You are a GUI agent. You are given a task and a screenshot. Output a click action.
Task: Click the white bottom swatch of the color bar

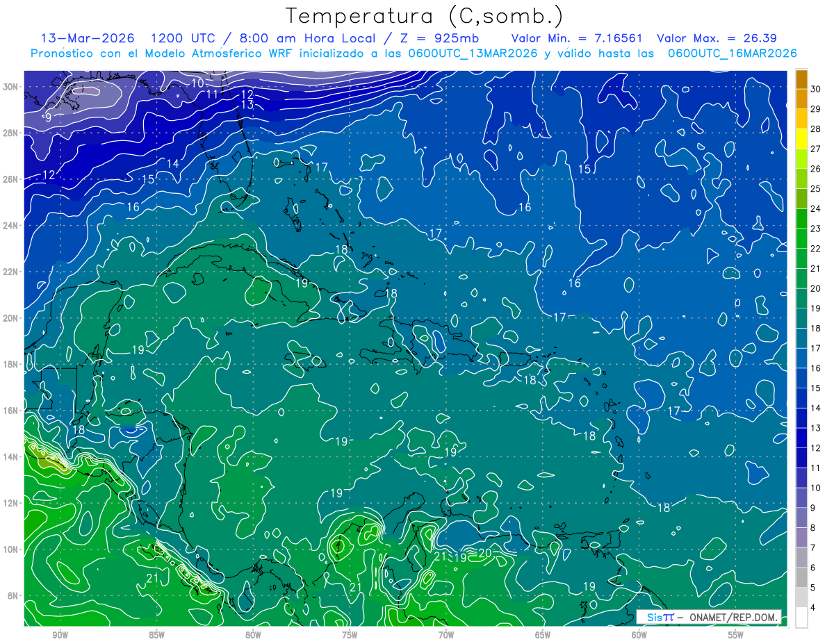tap(801, 618)
